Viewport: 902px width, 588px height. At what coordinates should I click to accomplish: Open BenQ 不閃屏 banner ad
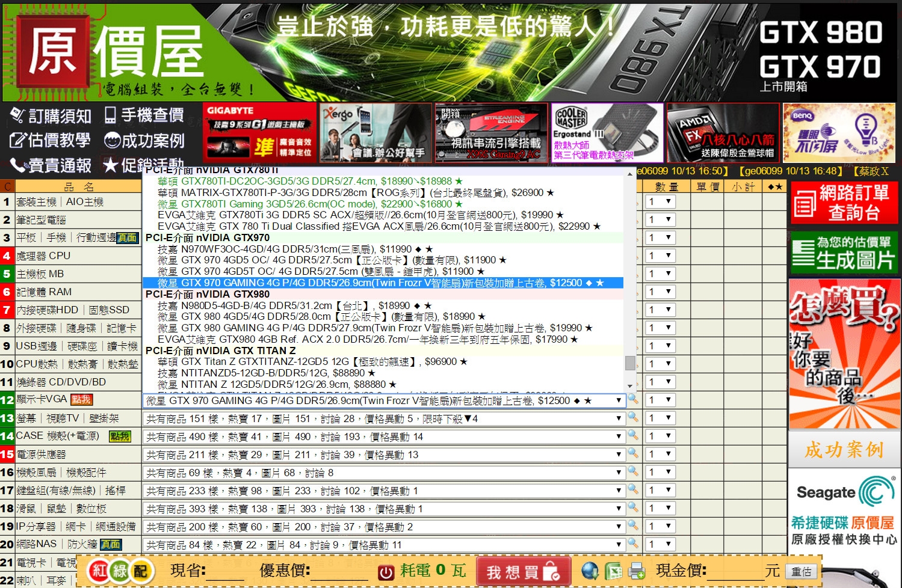[839, 133]
